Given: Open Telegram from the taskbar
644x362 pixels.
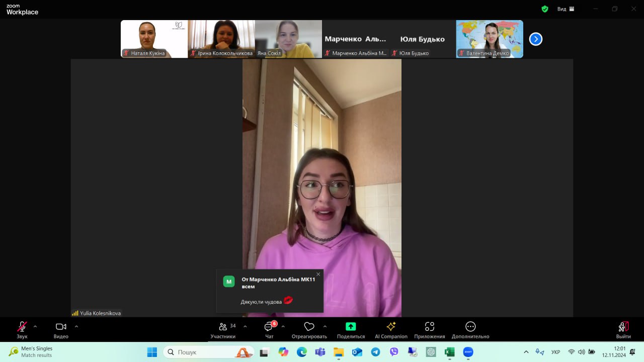Looking at the screenshot, I should tap(375, 352).
